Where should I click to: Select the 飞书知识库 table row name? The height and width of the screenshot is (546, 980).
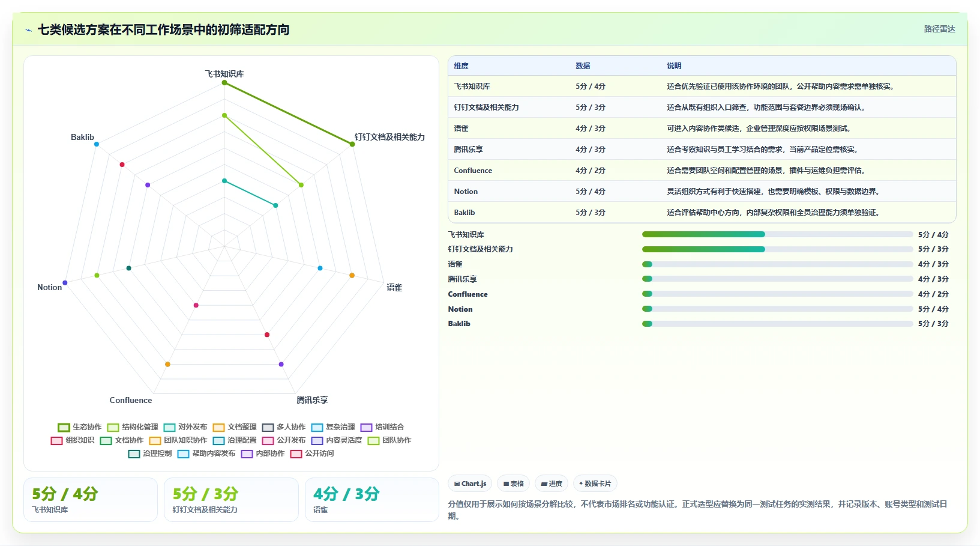coord(472,86)
